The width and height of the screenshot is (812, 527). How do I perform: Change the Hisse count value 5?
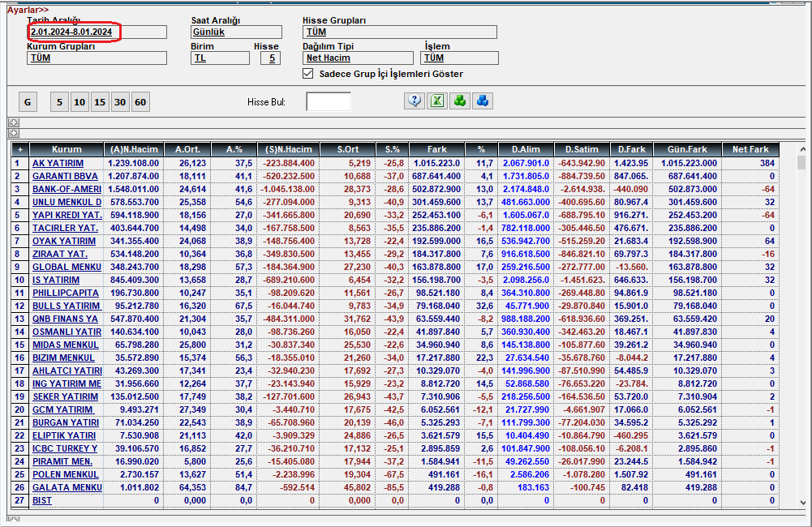271,58
